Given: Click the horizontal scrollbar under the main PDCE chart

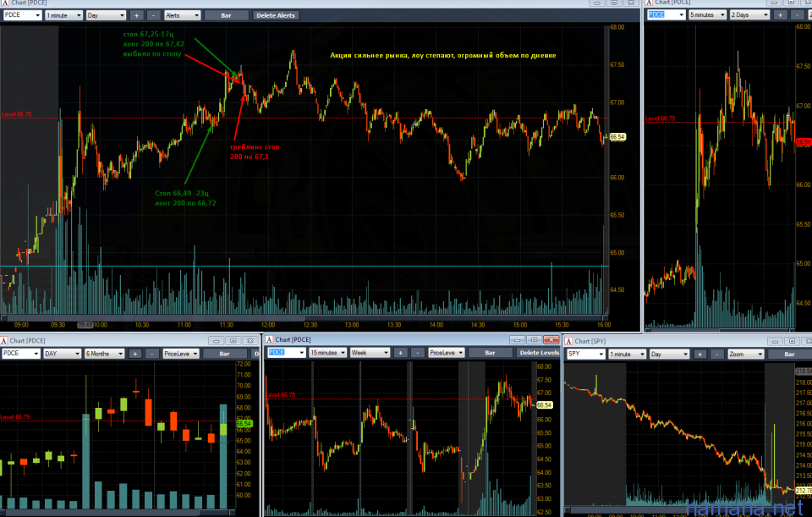Looking at the screenshot, I should (x=304, y=317).
